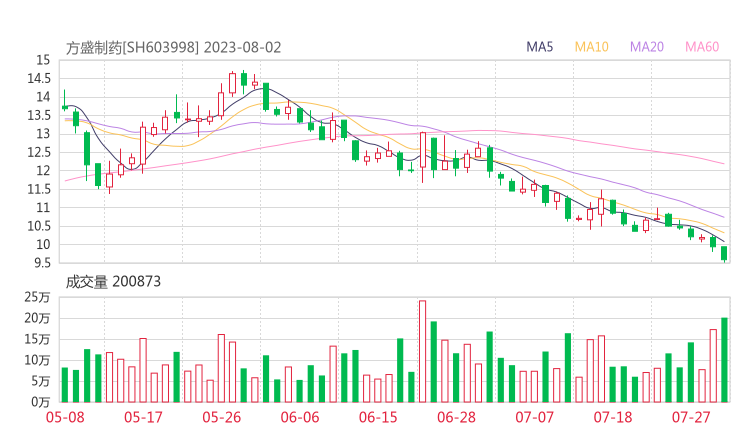Screen dimensions: 740x440
Task: Click the 25万 volume axis label
Action: [37, 297]
